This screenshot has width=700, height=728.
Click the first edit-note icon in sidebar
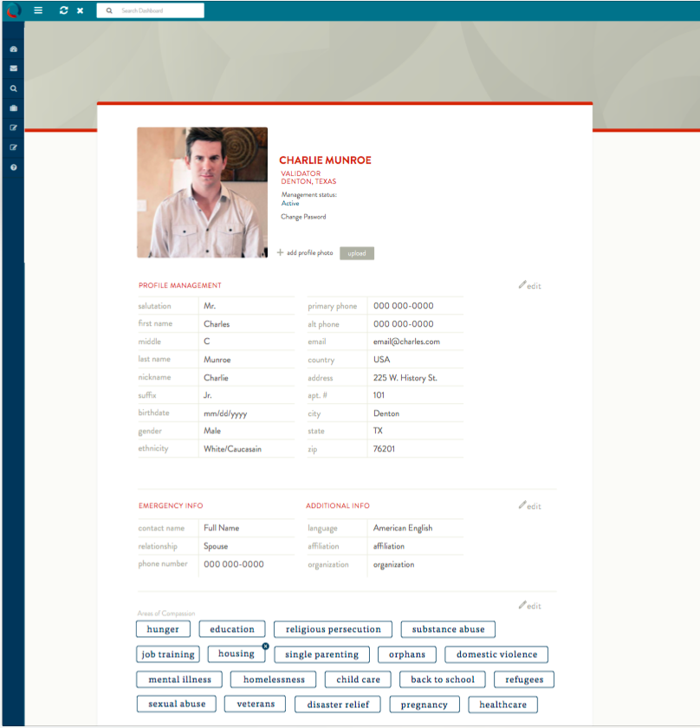[14, 127]
